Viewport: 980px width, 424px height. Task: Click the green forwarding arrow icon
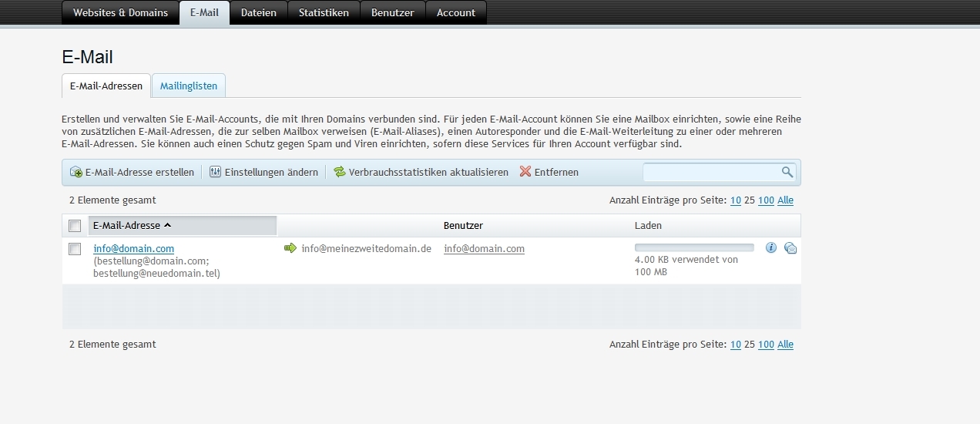point(290,248)
